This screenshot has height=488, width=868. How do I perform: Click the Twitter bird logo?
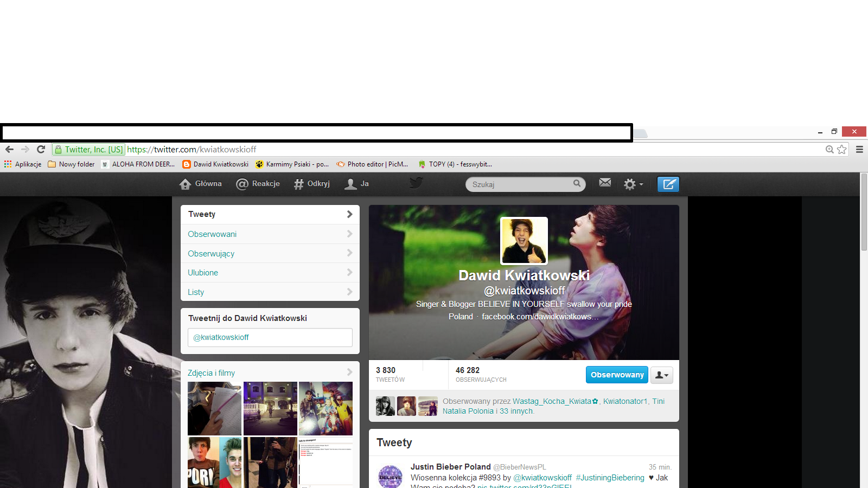coord(417,183)
